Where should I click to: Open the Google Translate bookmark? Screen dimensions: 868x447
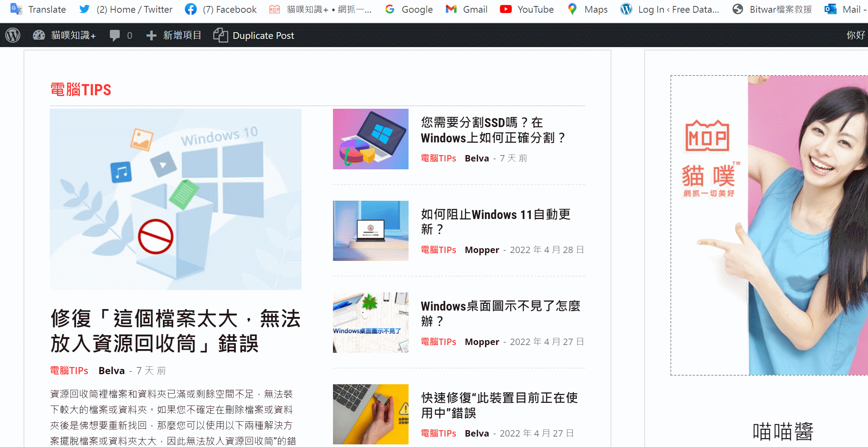(38, 9)
